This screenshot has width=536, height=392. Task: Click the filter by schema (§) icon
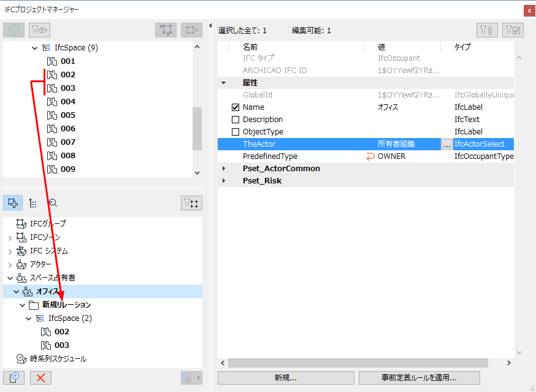[x=487, y=30]
